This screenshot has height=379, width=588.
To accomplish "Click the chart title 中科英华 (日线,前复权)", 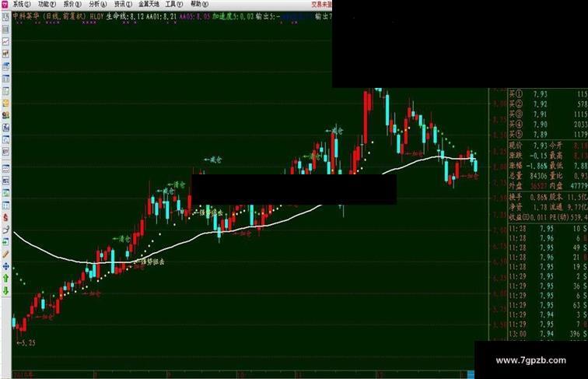I will (x=50, y=16).
